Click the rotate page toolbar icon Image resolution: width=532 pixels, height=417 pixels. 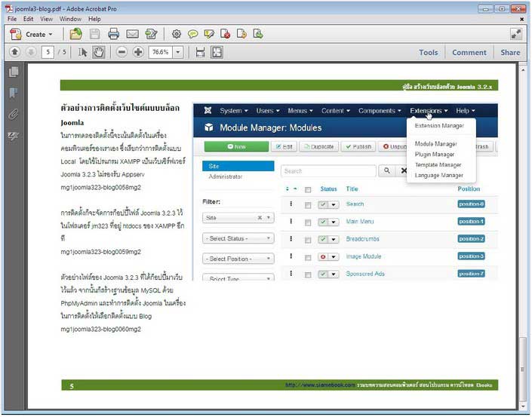coord(241,34)
